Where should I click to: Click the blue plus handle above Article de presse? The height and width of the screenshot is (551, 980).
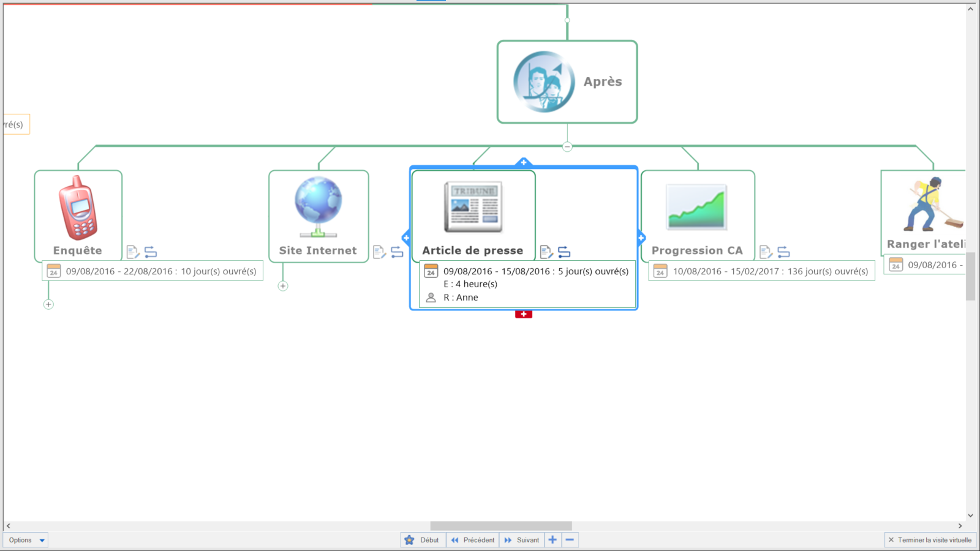click(x=524, y=162)
